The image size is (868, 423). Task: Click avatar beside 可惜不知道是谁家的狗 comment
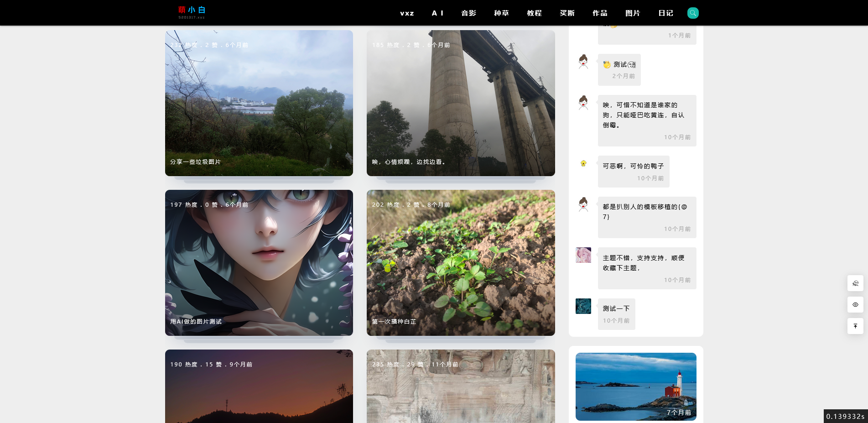click(x=583, y=103)
